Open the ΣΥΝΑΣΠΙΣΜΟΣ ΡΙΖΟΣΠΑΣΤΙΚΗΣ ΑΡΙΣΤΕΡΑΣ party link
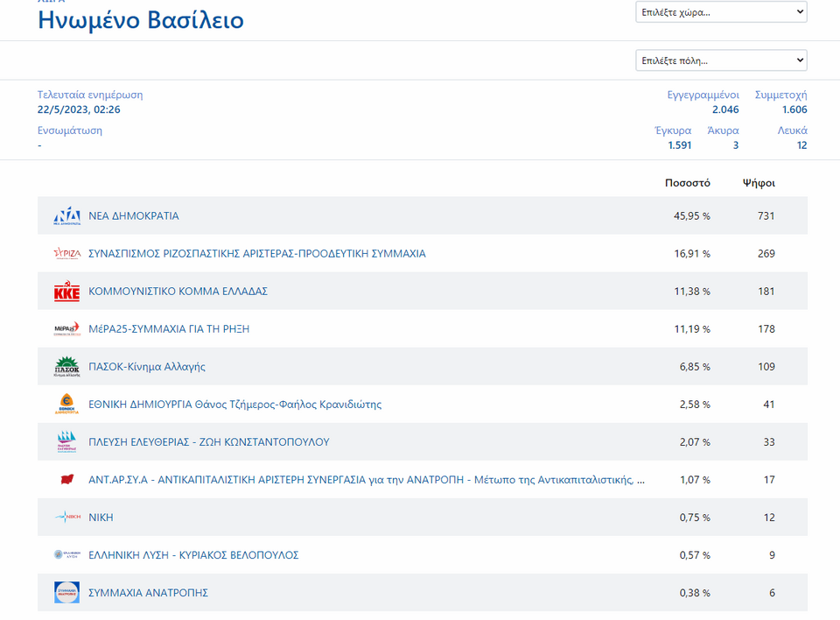This screenshot has width=840, height=620. point(257,253)
